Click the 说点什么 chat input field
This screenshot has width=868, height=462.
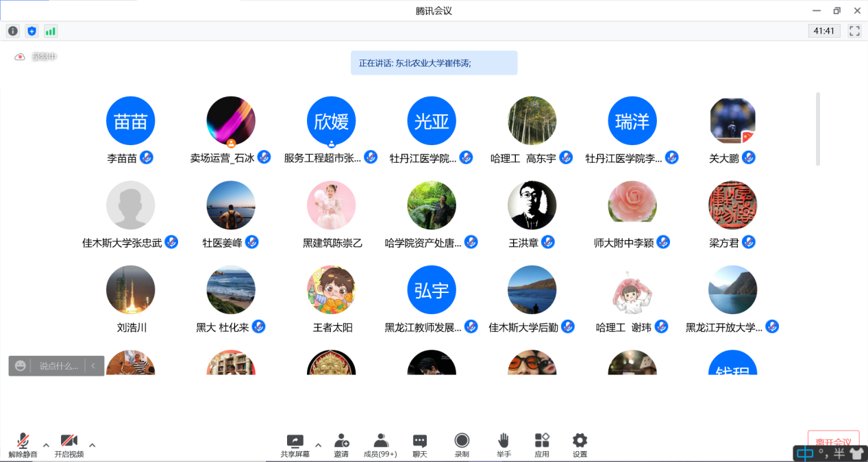[x=59, y=366]
